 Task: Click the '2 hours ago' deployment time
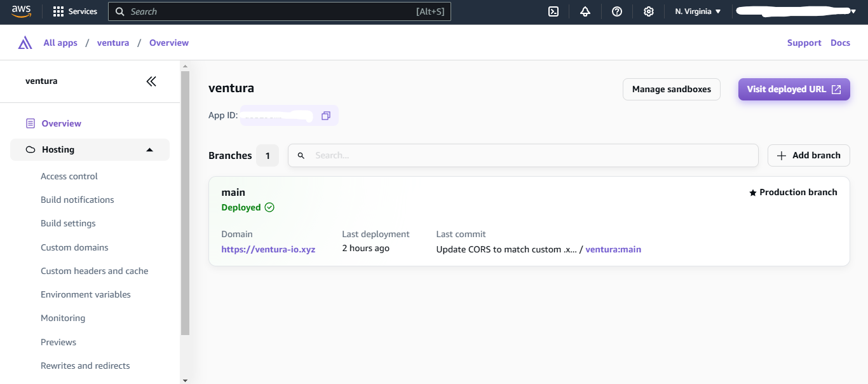(x=365, y=248)
